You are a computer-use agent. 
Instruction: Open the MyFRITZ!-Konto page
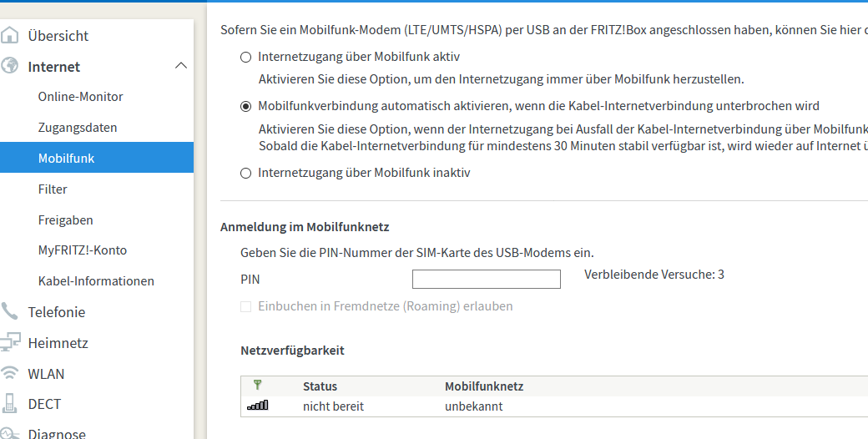(83, 250)
